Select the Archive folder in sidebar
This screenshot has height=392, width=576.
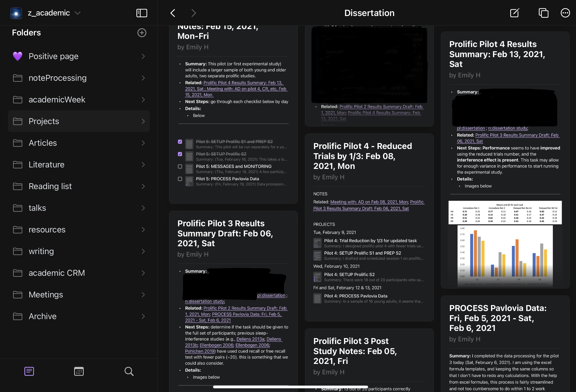pyautogui.click(x=42, y=316)
